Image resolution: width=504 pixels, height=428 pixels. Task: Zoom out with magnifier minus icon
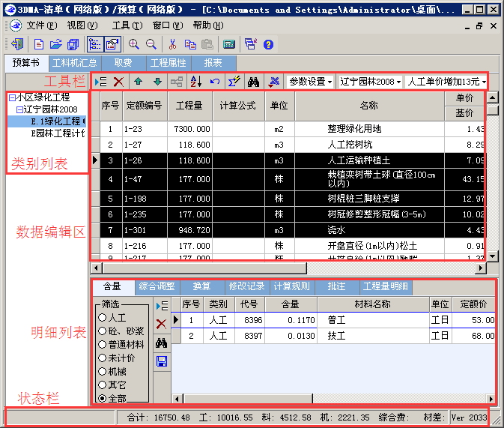click(x=151, y=44)
